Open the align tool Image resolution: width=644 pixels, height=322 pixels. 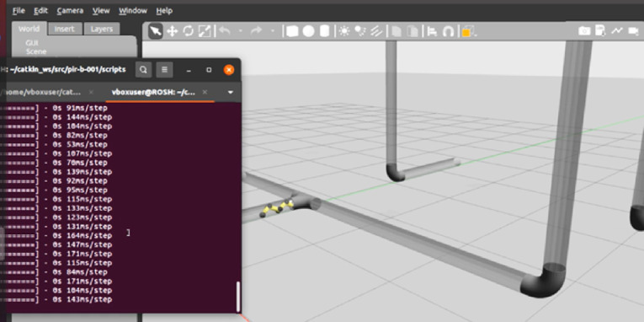pos(432,31)
